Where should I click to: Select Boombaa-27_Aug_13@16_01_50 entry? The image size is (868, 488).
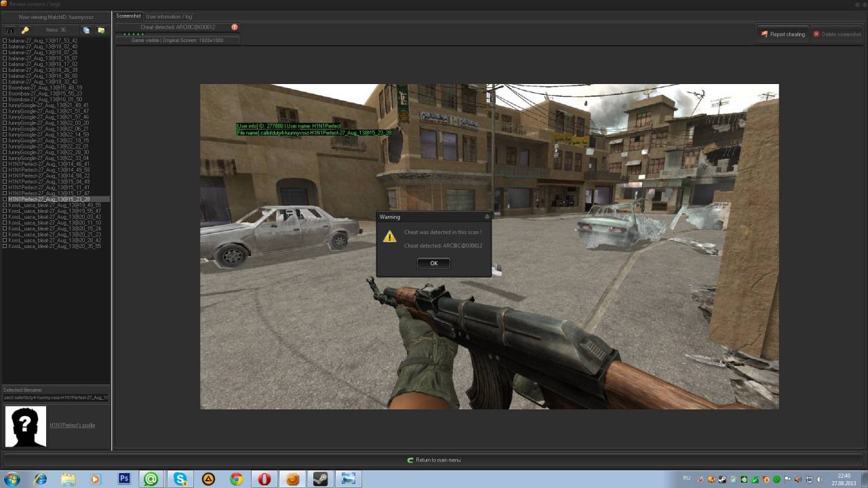45,99
